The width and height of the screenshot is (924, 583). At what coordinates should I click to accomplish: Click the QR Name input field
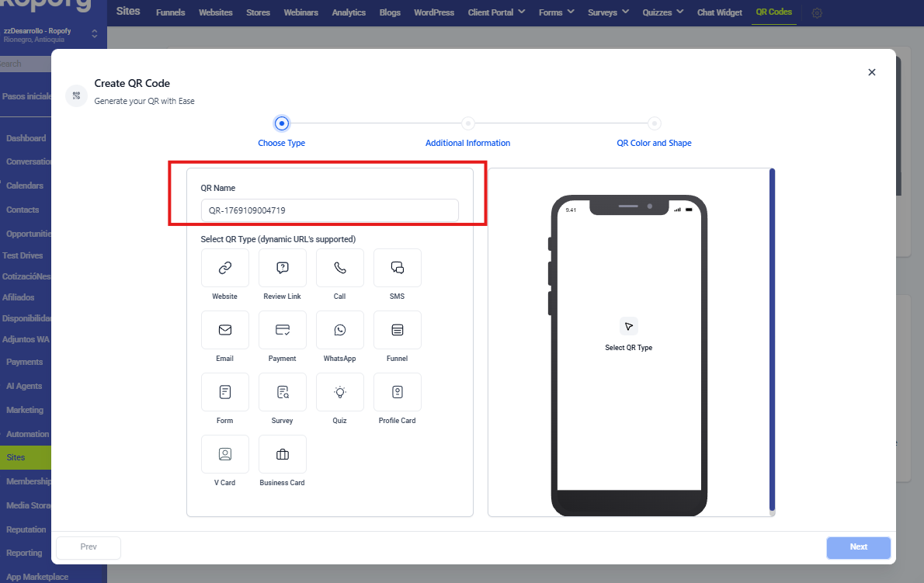[x=329, y=210]
